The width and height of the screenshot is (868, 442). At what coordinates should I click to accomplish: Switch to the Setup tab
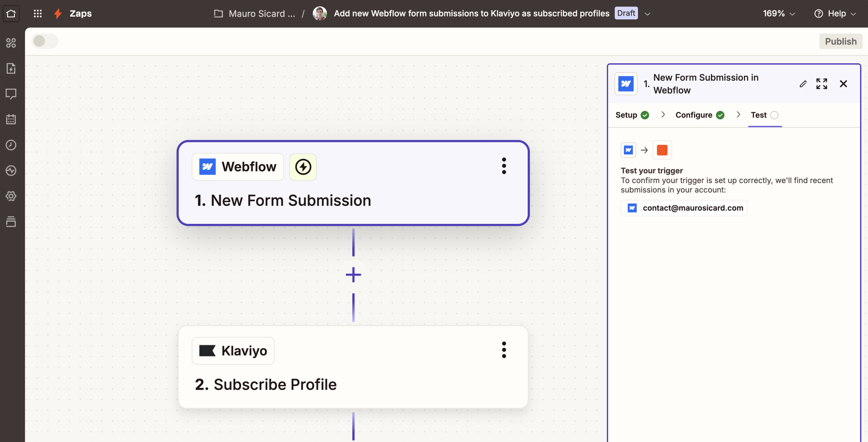click(632, 115)
